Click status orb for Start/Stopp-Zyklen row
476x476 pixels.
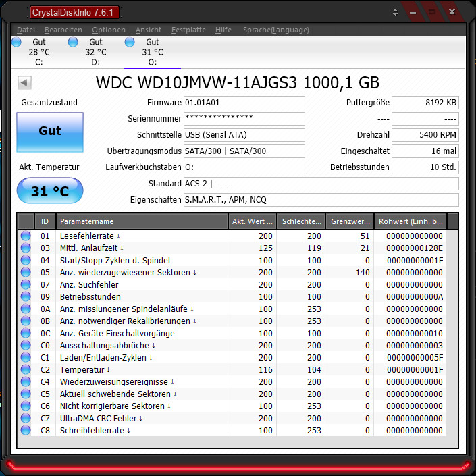coord(26,260)
